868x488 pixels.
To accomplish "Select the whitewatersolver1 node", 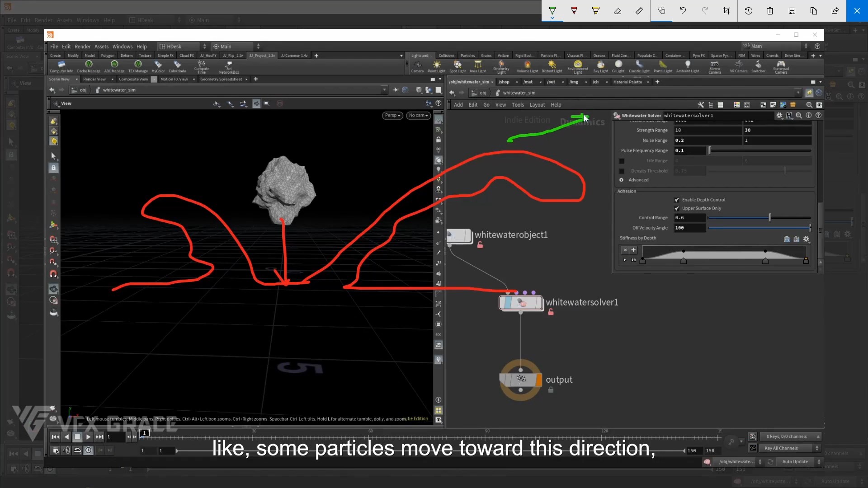I will pos(521,303).
